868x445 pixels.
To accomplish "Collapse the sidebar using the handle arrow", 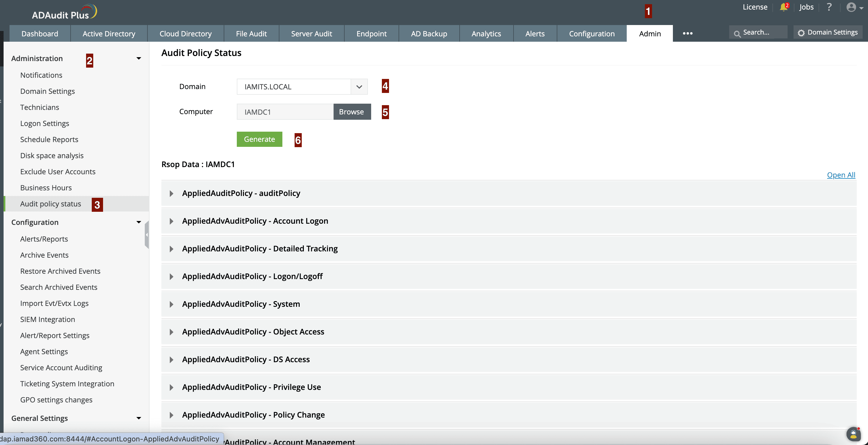I will (147, 235).
